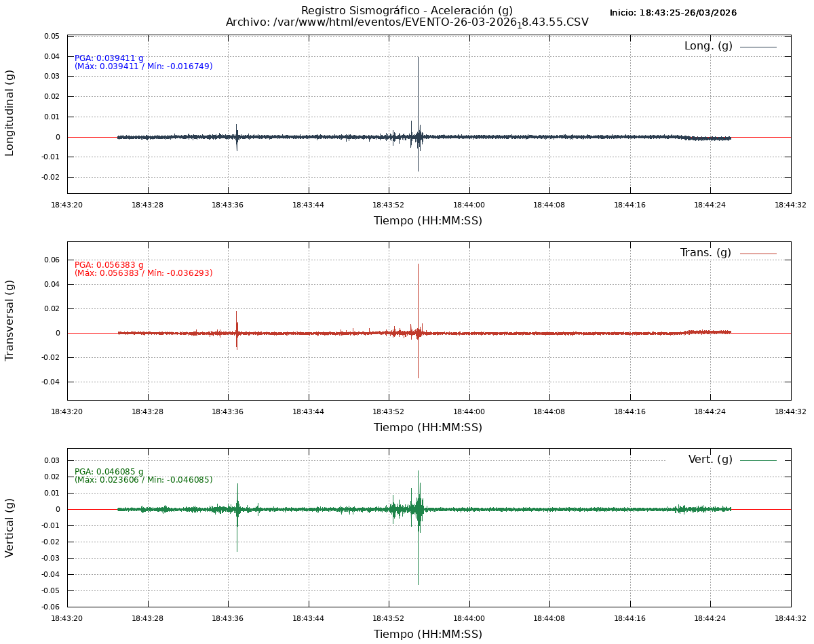Click the Vert. (g) legend line sample
This screenshot has height=644, width=814.
tap(758, 460)
